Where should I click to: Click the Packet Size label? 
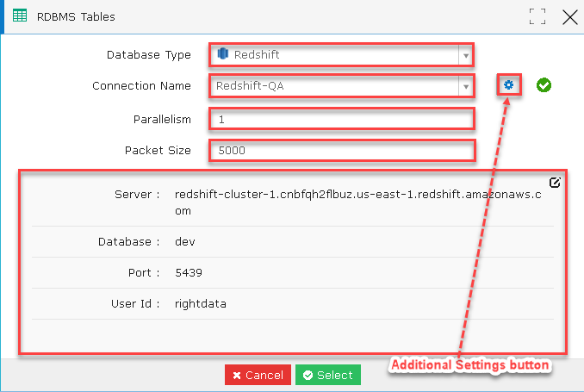[158, 151]
